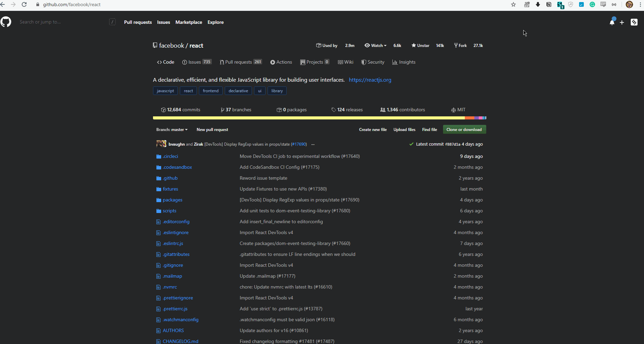The width and height of the screenshot is (644, 344).
Task: View committer avatars on latest commit
Action: 161,144
